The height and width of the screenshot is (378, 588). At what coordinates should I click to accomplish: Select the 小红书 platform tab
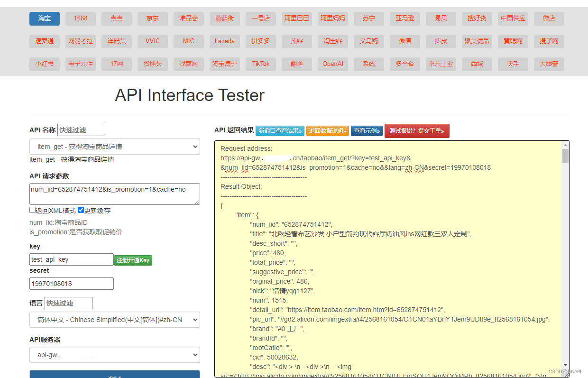[x=45, y=64]
